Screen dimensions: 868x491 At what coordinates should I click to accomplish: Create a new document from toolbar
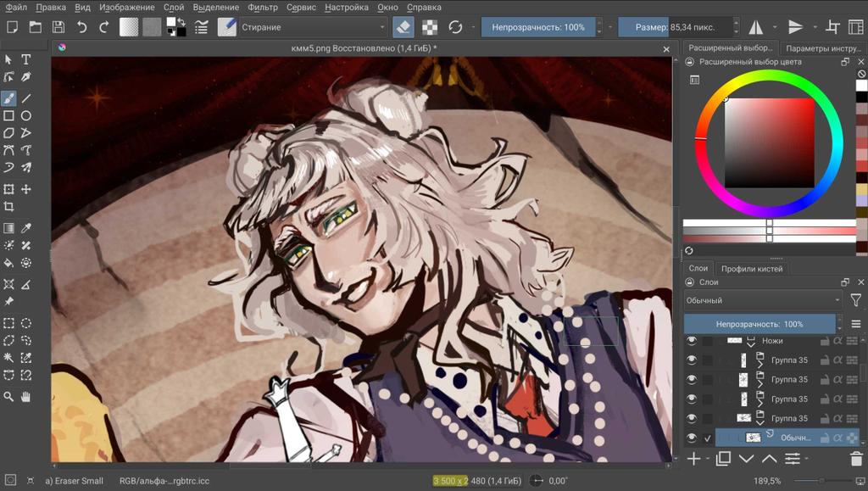click(x=12, y=27)
